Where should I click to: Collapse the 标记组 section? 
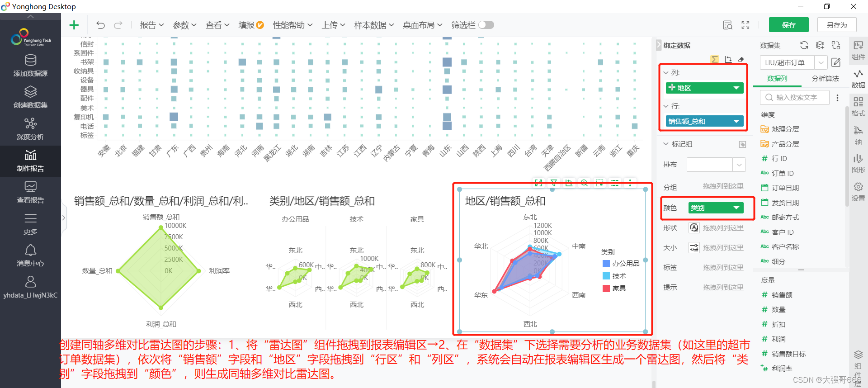(x=666, y=144)
